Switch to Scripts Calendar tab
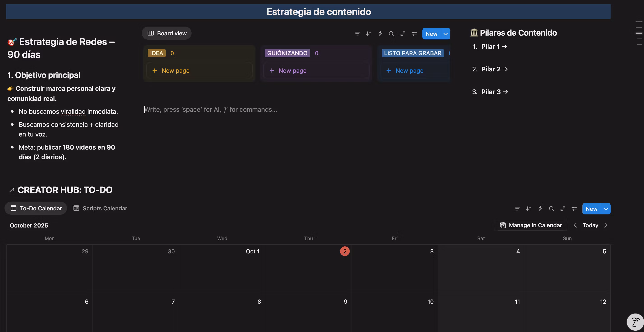Screen dimensions: 644x332 coord(100,208)
